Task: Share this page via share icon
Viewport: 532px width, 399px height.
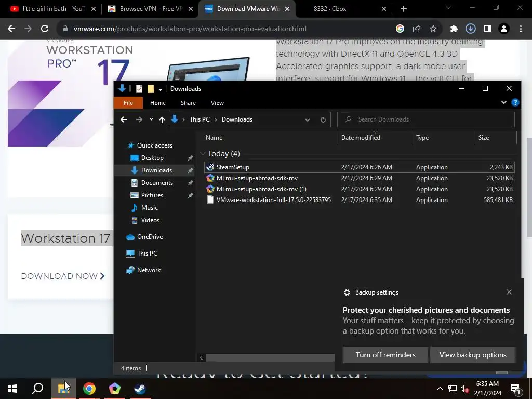Action: [x=417, y=29]
